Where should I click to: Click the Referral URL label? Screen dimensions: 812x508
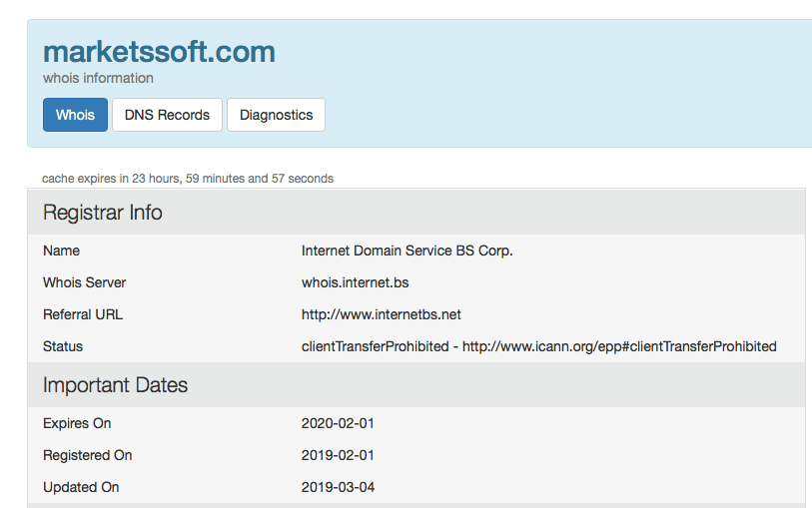[x=83, y=314]
